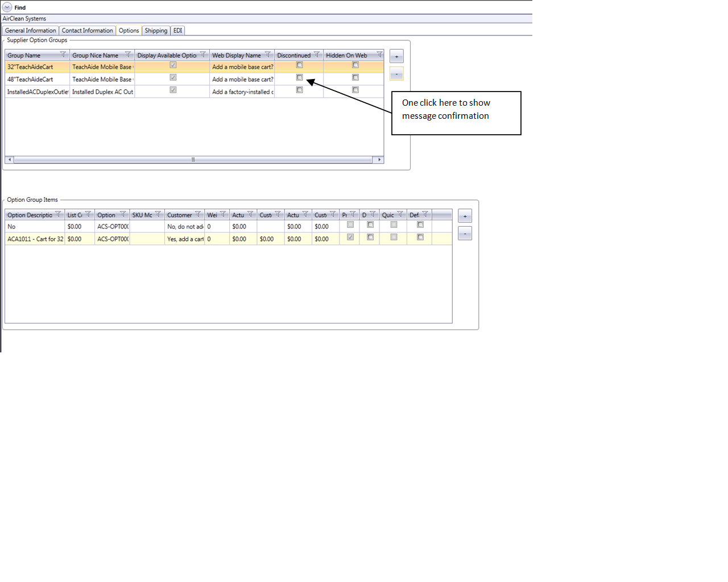Open filter on Group Nice Name column
This screenshot has width=728, height=582.
[x=128, y=55]
